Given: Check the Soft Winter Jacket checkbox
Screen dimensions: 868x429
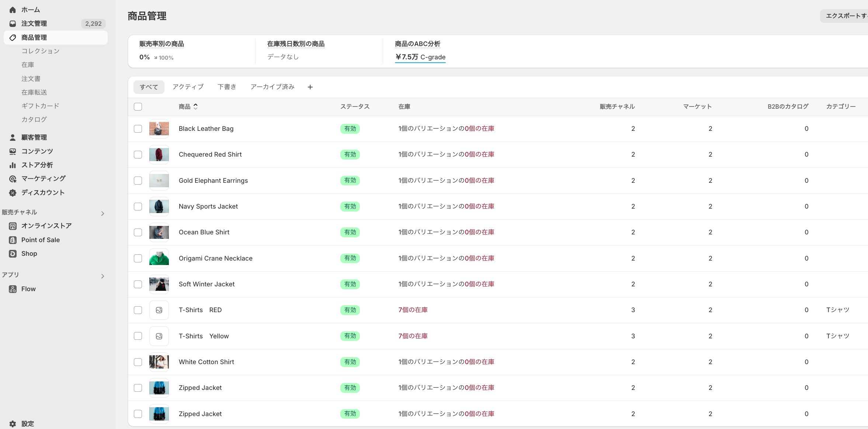Looking at the screenshot, I should [138, 284].
